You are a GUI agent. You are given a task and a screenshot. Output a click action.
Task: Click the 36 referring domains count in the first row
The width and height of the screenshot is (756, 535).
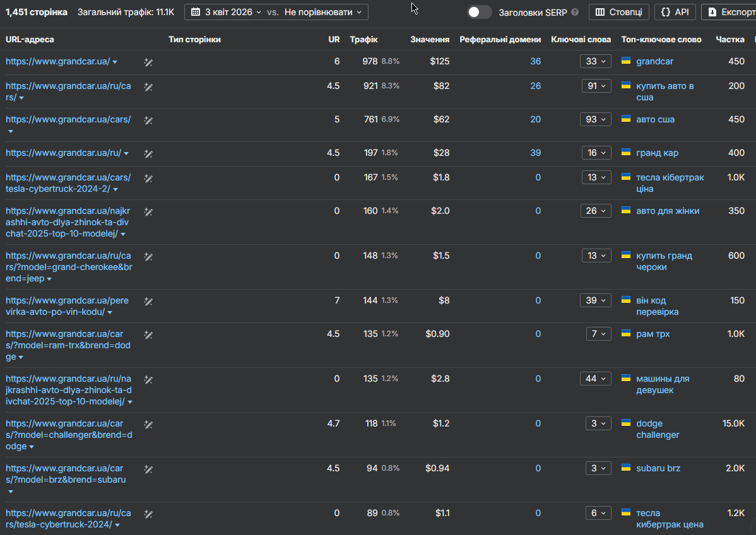point(535,61)
